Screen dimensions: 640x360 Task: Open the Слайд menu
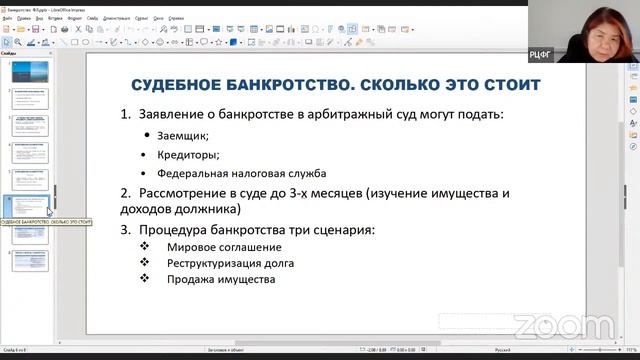click(x=92, y=18)
